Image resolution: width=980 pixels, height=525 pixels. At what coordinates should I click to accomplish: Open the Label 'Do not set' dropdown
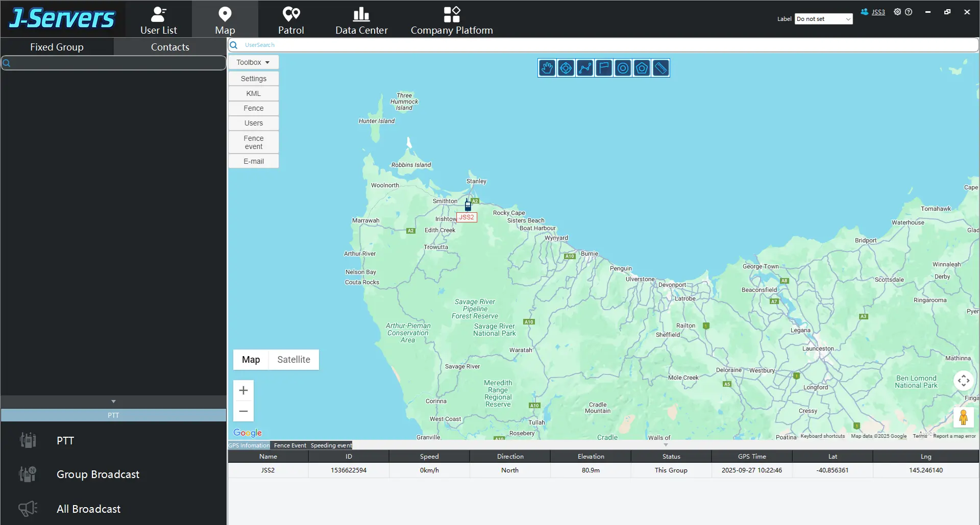pos(823,19)
